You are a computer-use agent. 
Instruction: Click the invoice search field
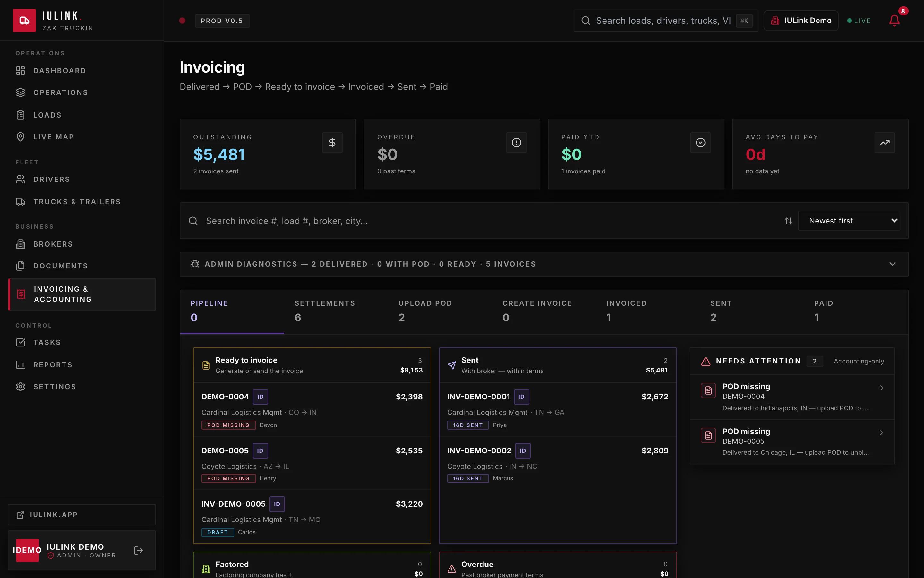click(x=481, y=221)
